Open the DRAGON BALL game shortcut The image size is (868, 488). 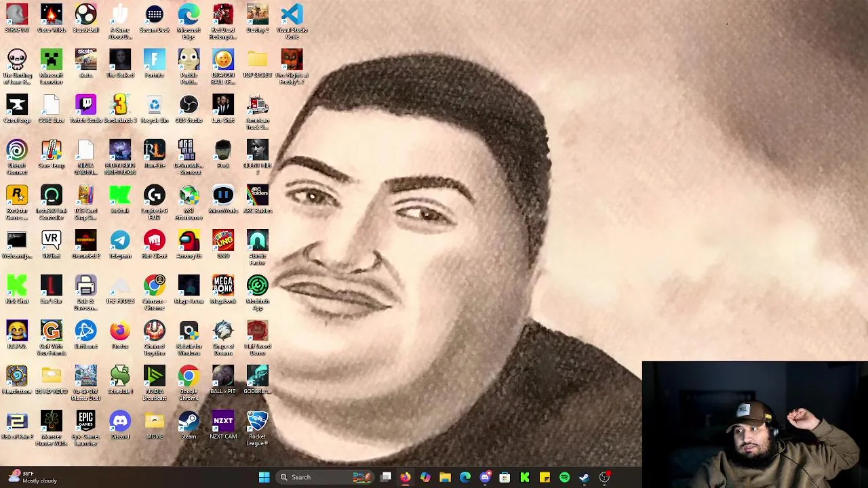(223, 67)
